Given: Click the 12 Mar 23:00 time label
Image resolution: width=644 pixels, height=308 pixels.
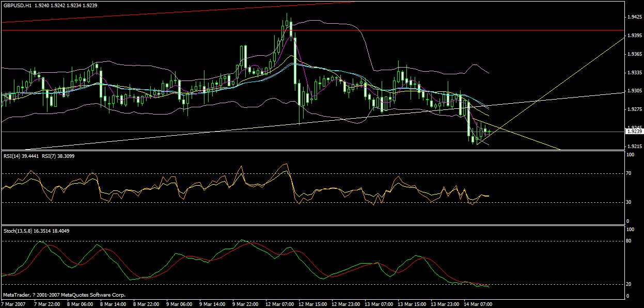Looking at the screenshot, I should (x=345, y=304).
